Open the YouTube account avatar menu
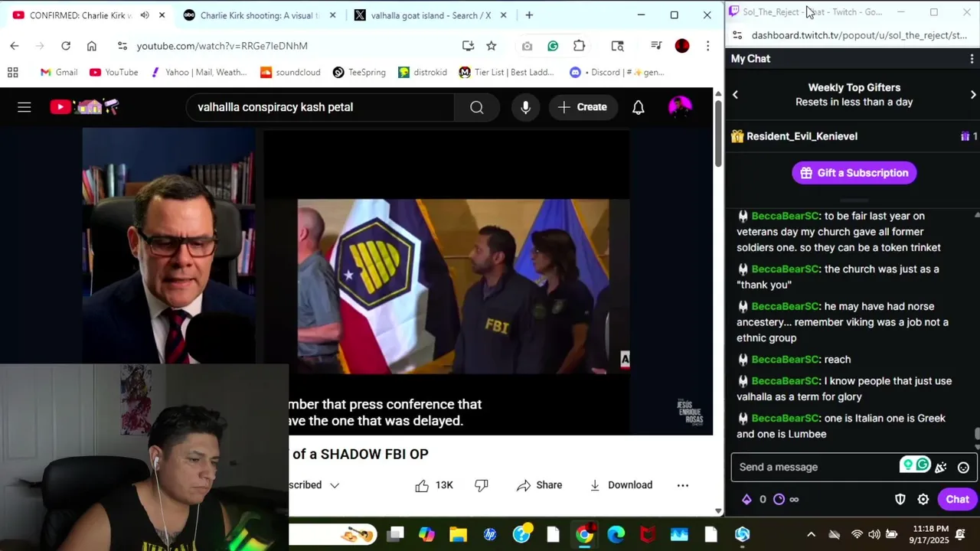Image resolution: width=980 pixels, height=551 pixels. tap(680, 107)
